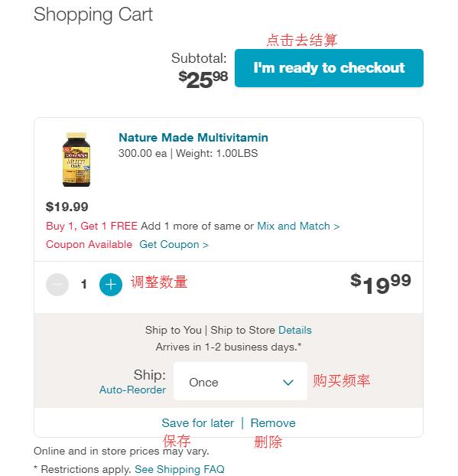Open the Ship frequency dropdown showing Once
Image resolution: width=458 pixels, height=476 pixels.
tap(240, 381)
